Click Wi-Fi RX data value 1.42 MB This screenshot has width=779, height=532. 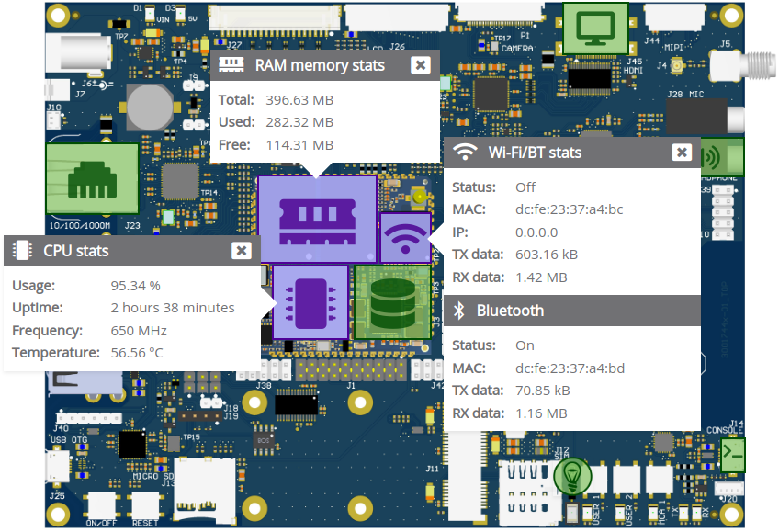(x=541, y=277)
